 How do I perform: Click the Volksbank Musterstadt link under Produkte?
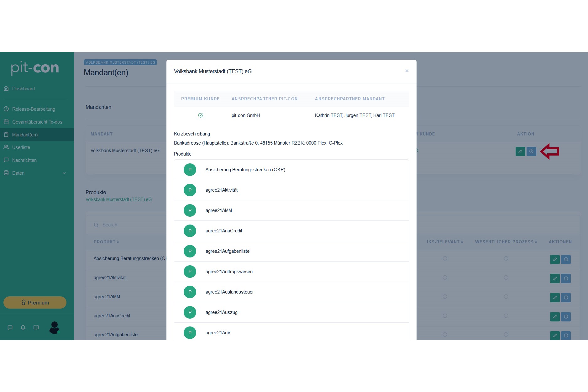tap(118, 199)
